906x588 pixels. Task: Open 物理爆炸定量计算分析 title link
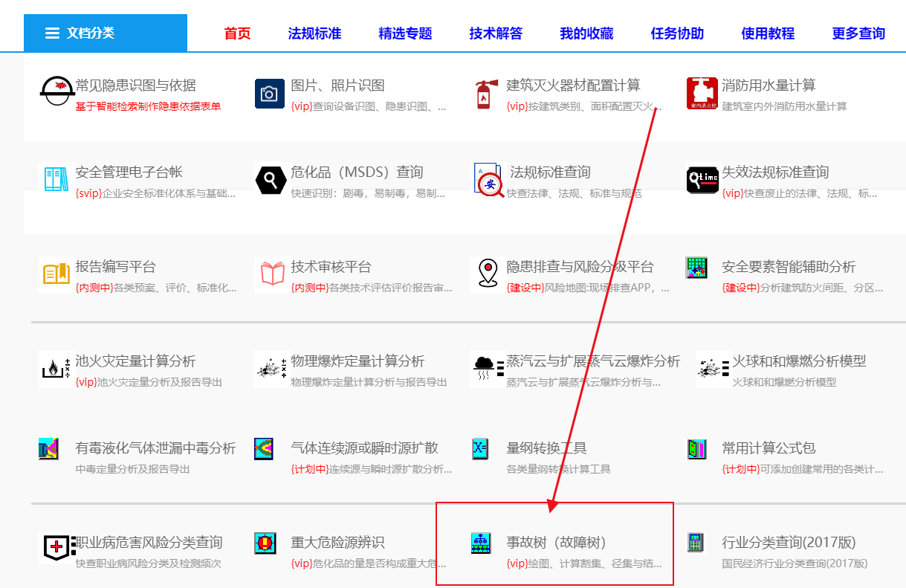(x=357, y=361)
